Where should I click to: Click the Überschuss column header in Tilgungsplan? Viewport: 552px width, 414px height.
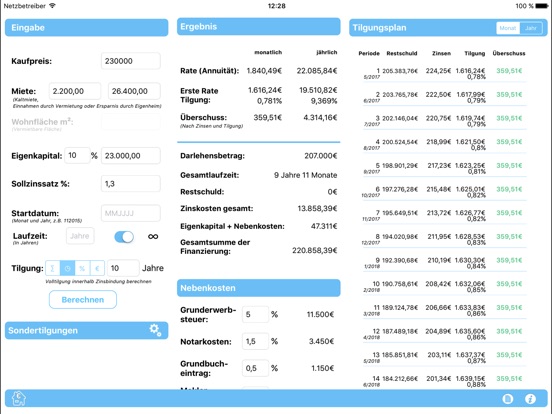click(509, 53)
